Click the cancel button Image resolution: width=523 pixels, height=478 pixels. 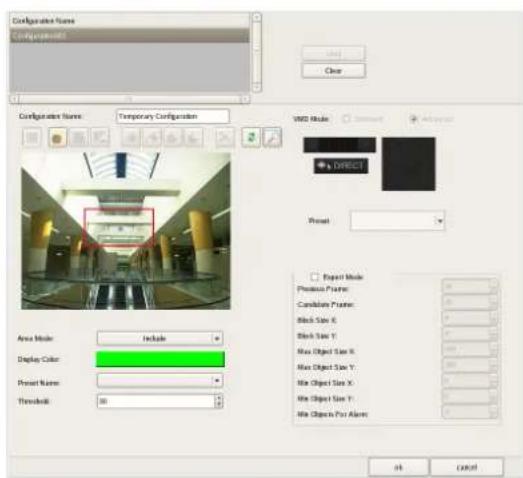[x=467, y=467]
